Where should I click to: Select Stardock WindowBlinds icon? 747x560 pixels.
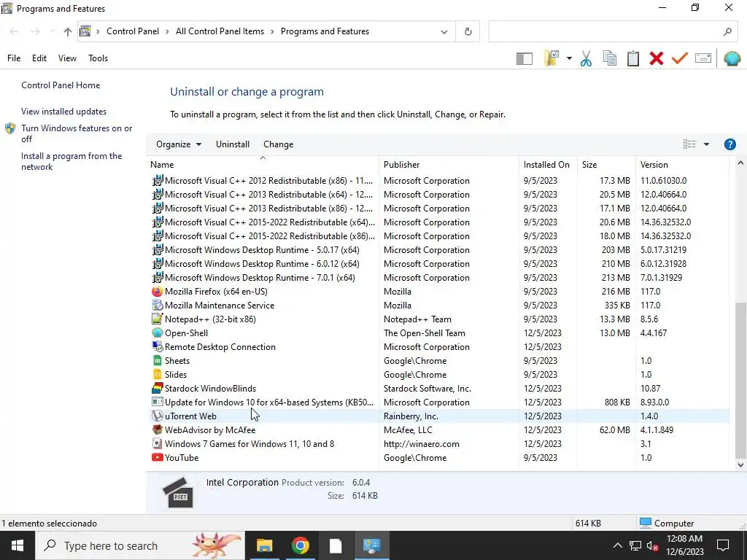coord(158,388)
